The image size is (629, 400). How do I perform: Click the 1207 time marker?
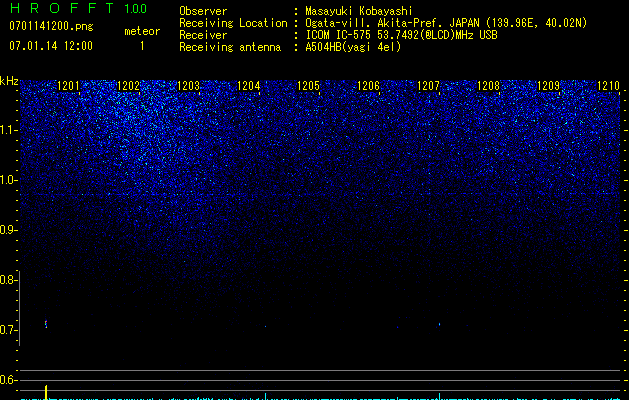[x=428, y=86]
